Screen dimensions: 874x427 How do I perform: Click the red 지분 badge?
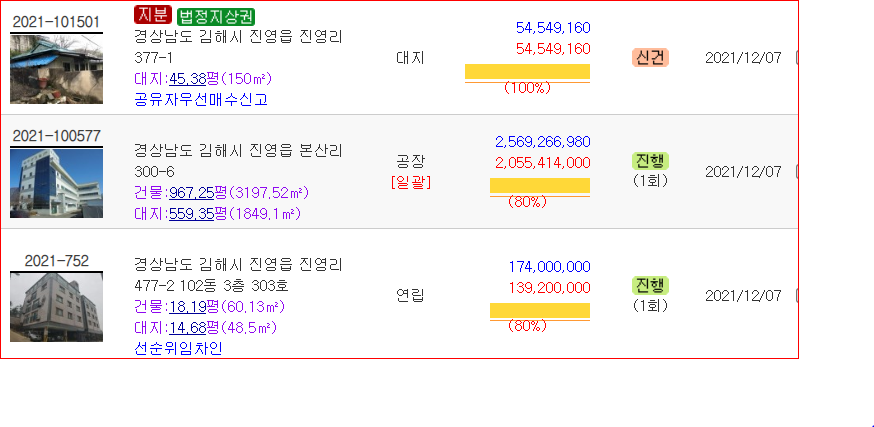[153, 15]
